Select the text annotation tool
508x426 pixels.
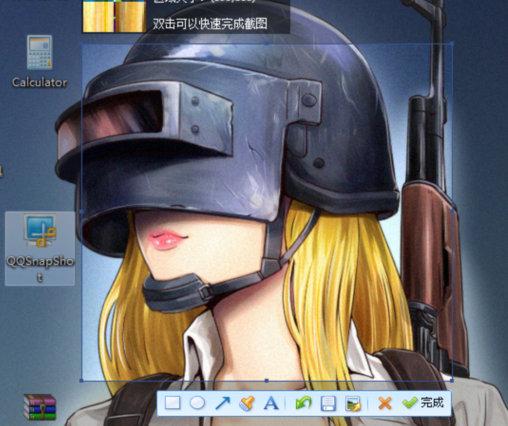click(x=271, y=403)
